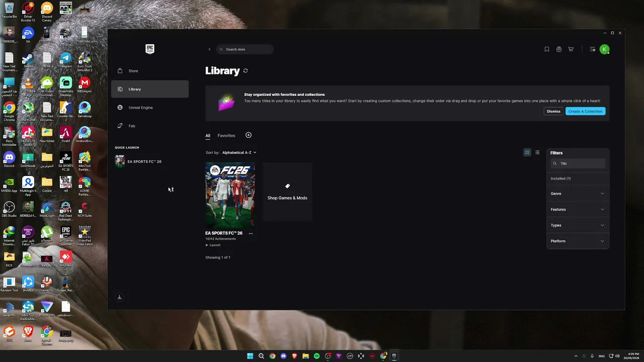Expand the Genre filter
This screenshot has width=644, height=362.
(578, 194)
